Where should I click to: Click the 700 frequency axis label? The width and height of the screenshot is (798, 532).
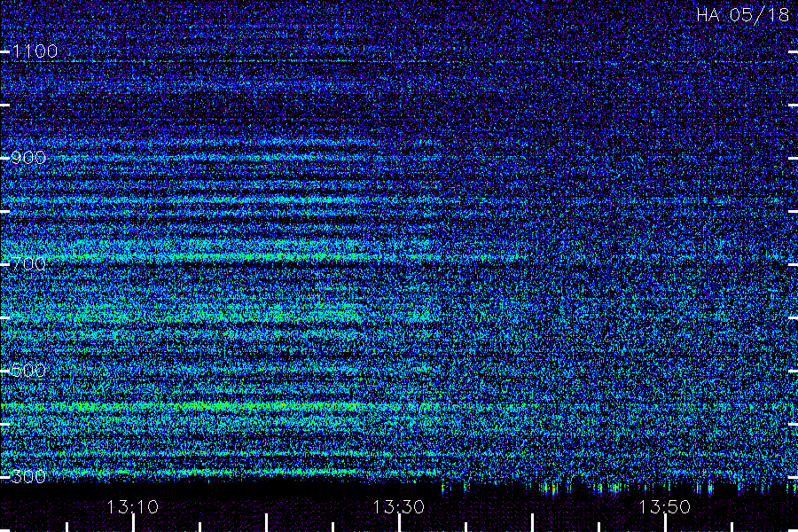coord(28,264)
